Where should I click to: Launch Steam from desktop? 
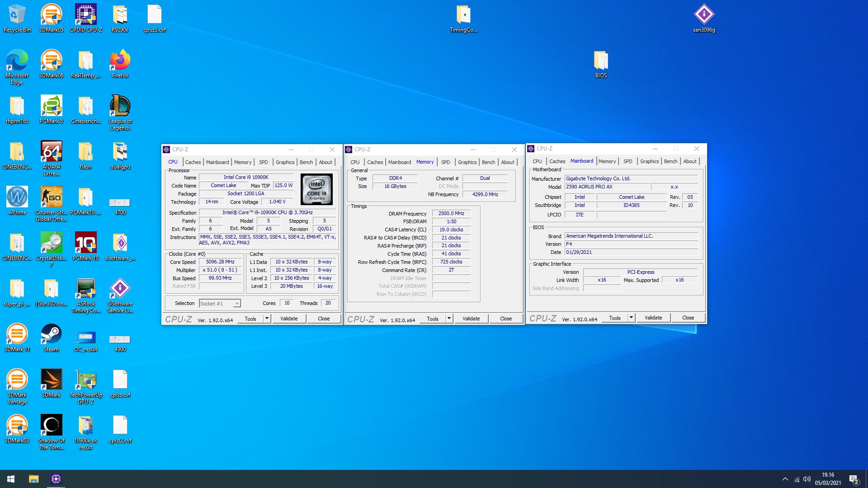[x=51, y=338]
